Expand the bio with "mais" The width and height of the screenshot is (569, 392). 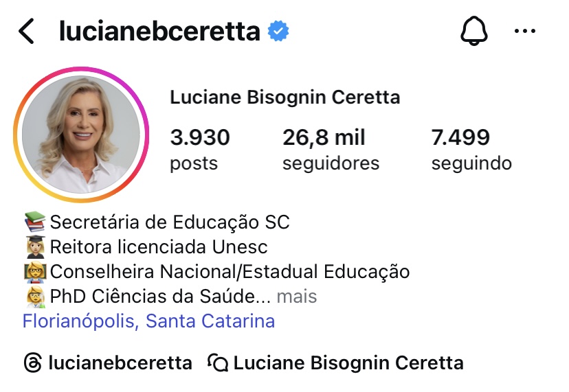point(296,297)
